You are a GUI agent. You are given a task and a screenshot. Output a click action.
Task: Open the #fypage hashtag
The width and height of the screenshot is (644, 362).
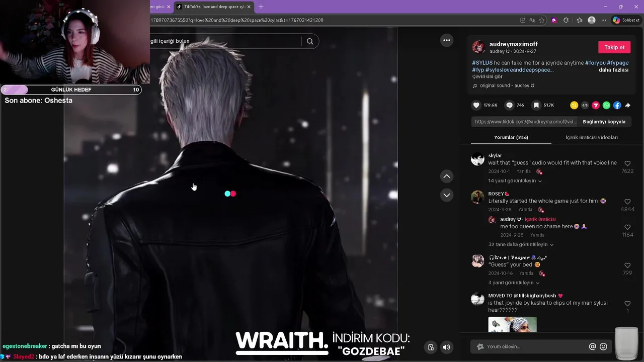618,63
